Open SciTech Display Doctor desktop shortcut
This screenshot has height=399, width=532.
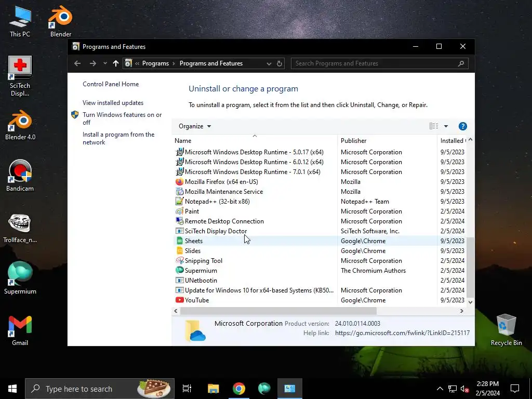(20, 76)
